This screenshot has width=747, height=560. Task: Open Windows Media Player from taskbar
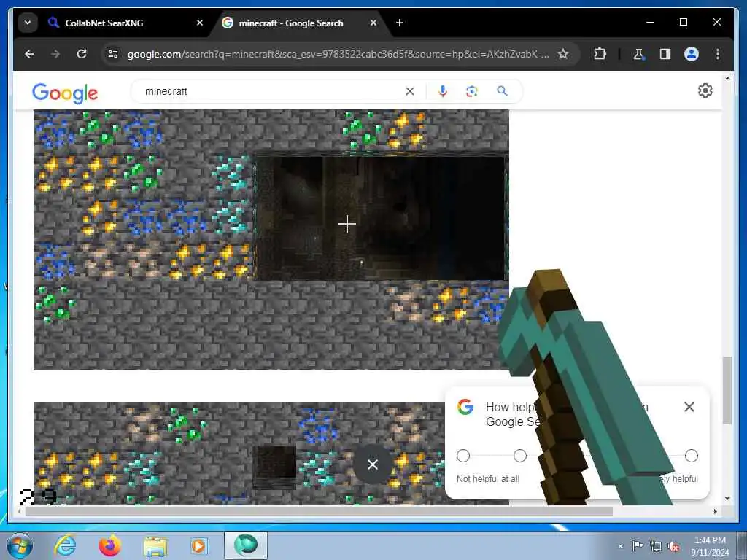pyautogui.click(x=200, y=545)
